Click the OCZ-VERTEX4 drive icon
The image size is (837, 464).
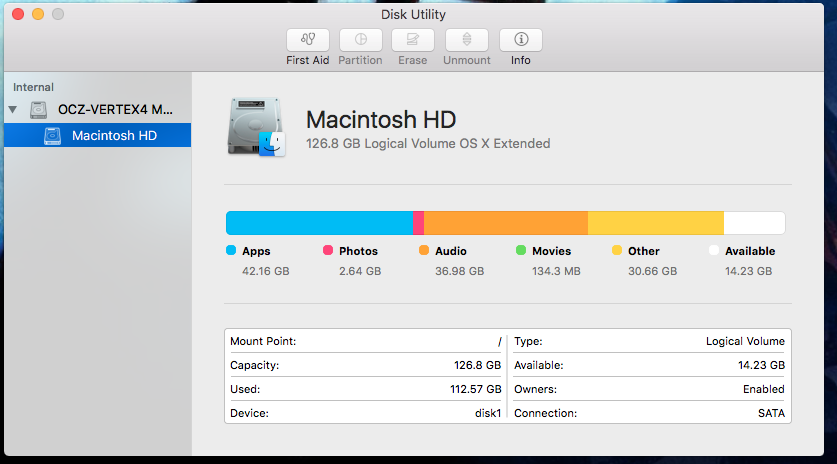pos(38,109)
